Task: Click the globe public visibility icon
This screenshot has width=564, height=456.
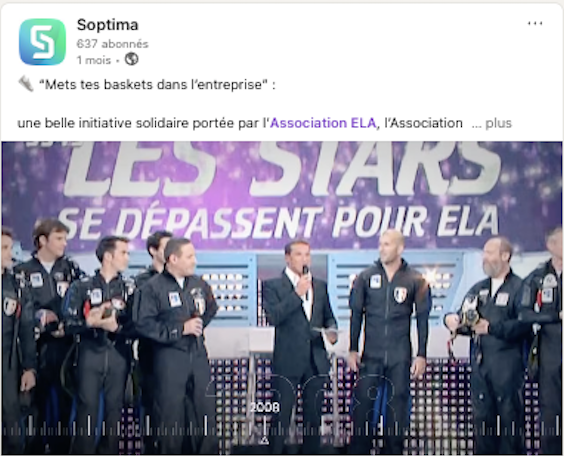Action: tap(132, 59)
